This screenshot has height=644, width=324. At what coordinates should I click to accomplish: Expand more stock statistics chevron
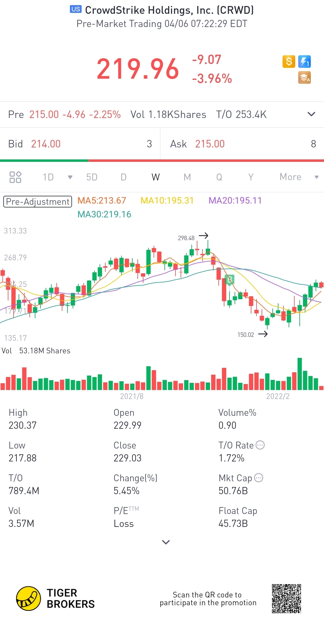(166, 542)
